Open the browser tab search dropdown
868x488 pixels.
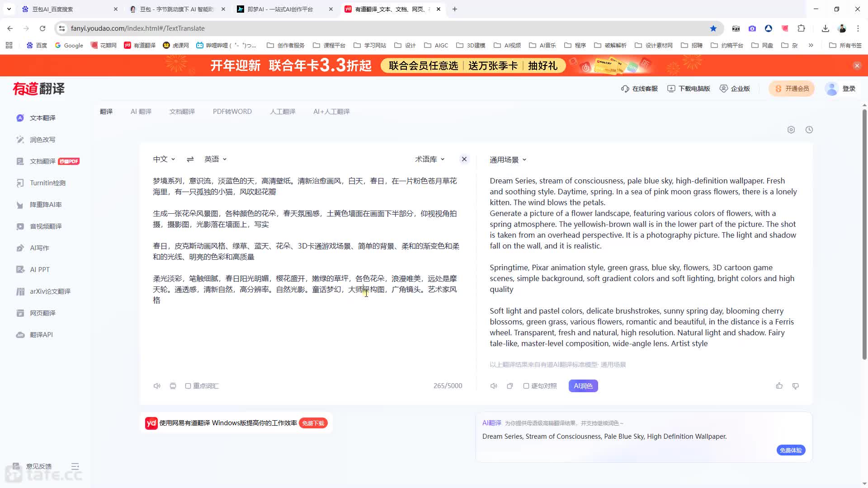[x=9, y=9]
